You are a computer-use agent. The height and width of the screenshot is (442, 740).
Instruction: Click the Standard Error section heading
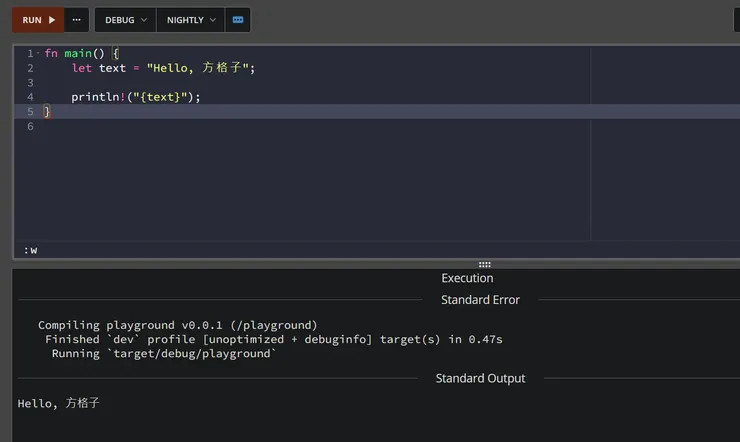pos(480,300)
